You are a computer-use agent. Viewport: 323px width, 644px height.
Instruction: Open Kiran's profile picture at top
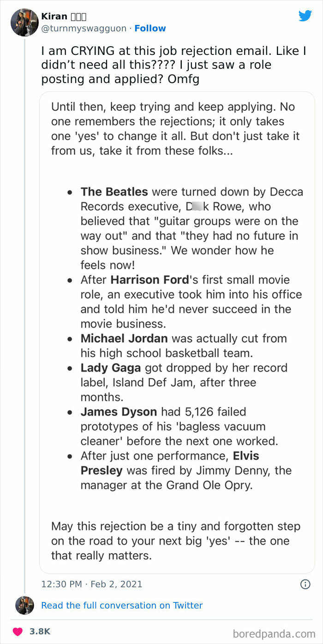tap(24, 22)
